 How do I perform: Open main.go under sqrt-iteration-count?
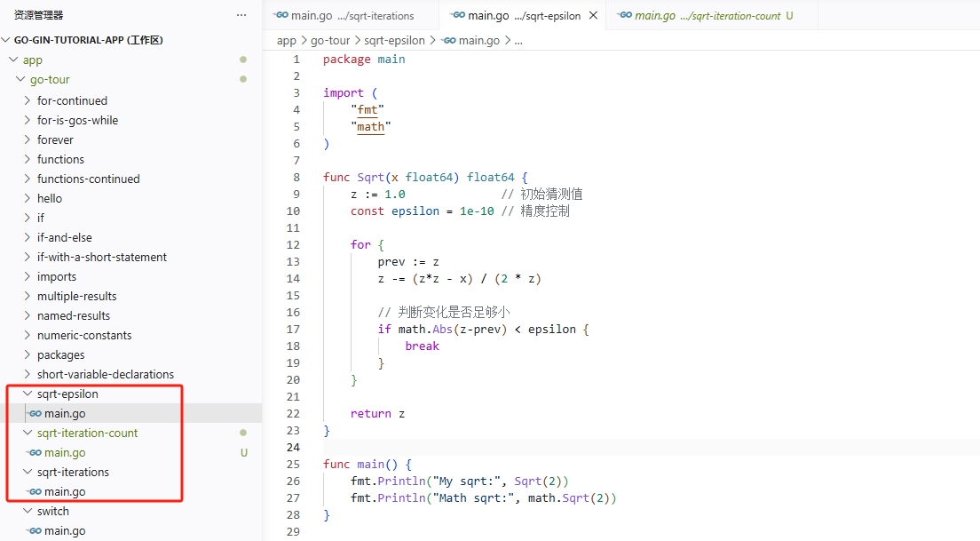65,452
